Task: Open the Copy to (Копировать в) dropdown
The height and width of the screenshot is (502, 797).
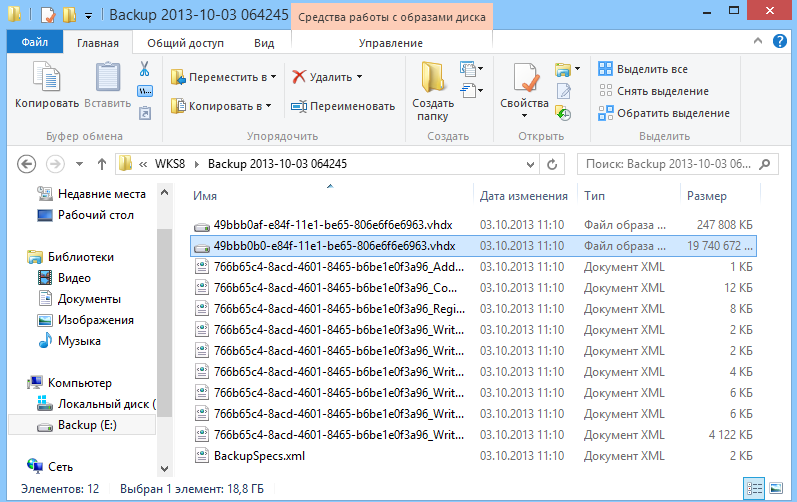Action: (x=221, y=106)
